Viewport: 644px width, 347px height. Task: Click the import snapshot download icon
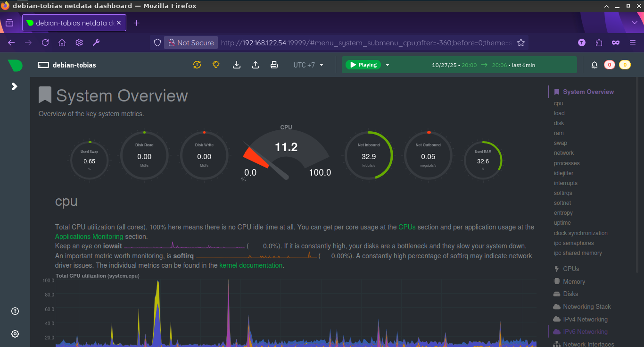237,65
